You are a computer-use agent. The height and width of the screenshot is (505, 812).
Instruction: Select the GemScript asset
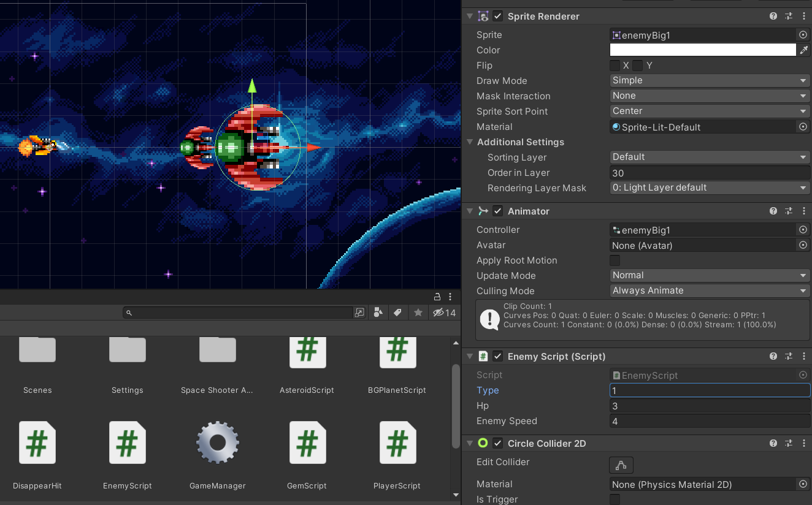pyautogui.click(x=307, y=442)
